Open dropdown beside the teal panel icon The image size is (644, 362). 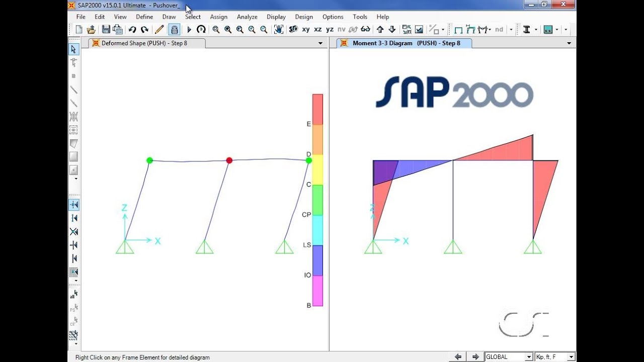point(557,30)
